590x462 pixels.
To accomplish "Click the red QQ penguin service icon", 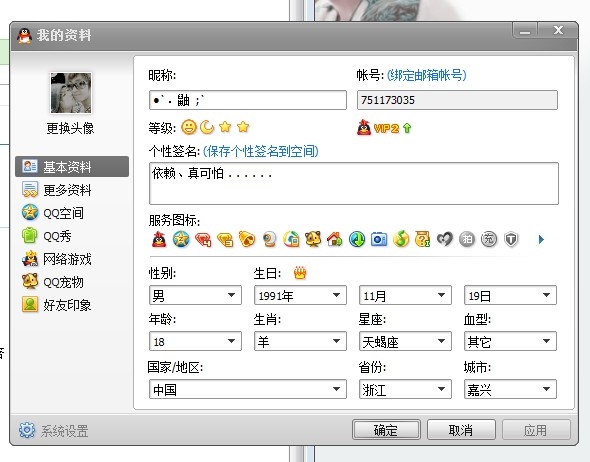I will pyautogui.click(x=159, y=239).
